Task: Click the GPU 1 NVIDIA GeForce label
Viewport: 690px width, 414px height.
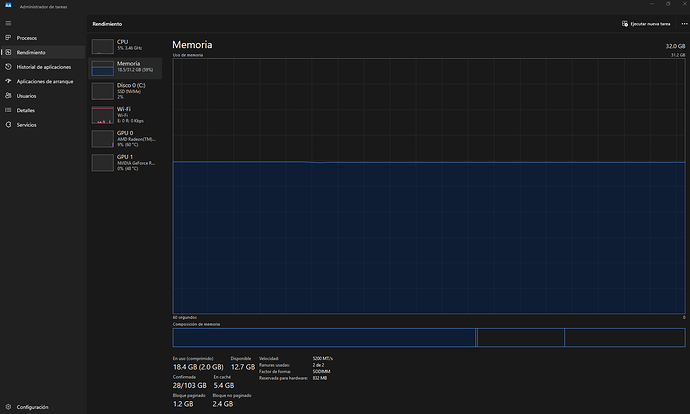Action: (x=136, y=163)
